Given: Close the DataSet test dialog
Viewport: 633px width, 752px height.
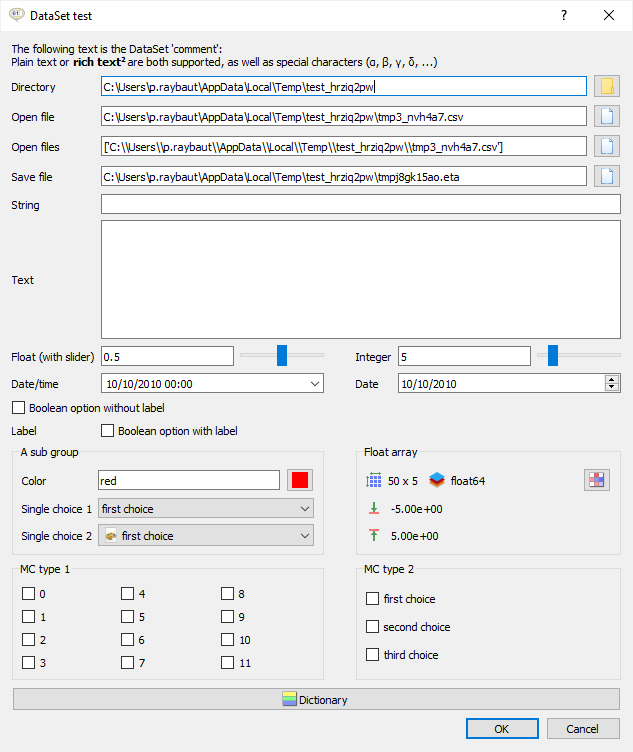Looking at the screenshot, I should tap(609, 15).
